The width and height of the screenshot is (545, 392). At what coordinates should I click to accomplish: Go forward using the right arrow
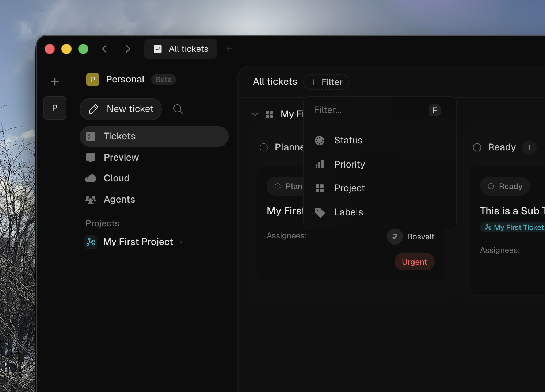click(128, 49)
